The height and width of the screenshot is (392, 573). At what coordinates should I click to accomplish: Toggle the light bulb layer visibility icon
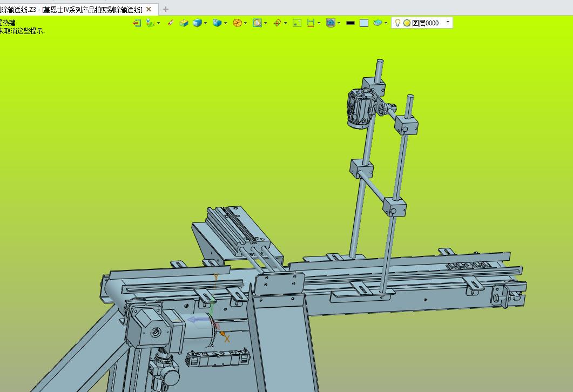coord(397,23)
